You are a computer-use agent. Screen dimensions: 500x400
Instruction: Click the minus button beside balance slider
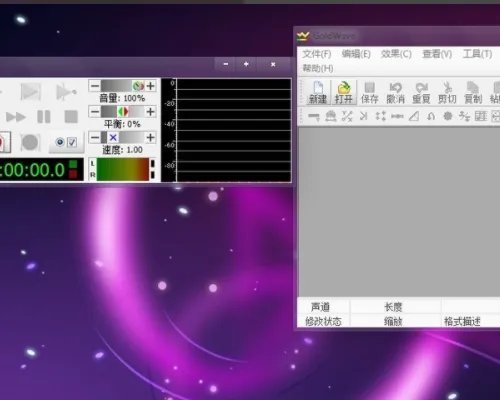tap(95, 111)
